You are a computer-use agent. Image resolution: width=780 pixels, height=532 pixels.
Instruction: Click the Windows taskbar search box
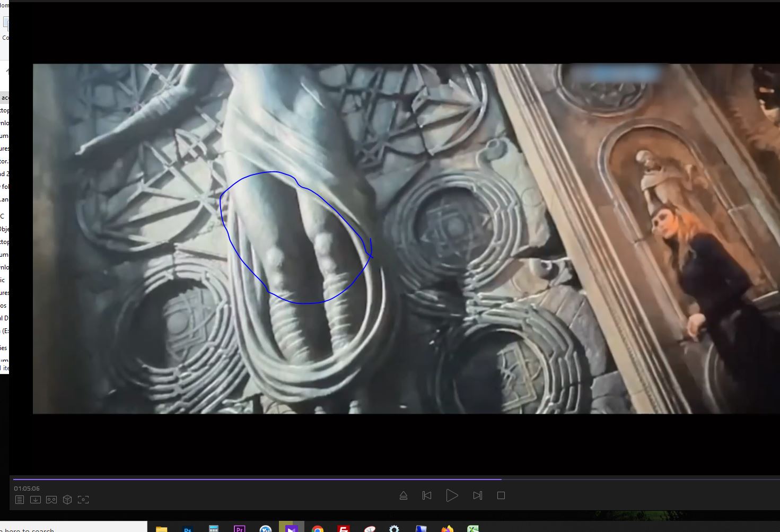[74, 528]
